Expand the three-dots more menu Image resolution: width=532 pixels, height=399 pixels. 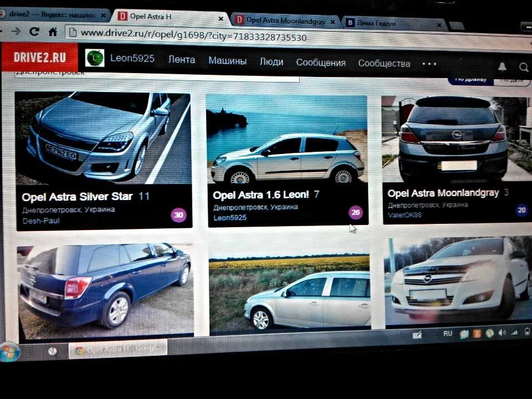point(429,64)
